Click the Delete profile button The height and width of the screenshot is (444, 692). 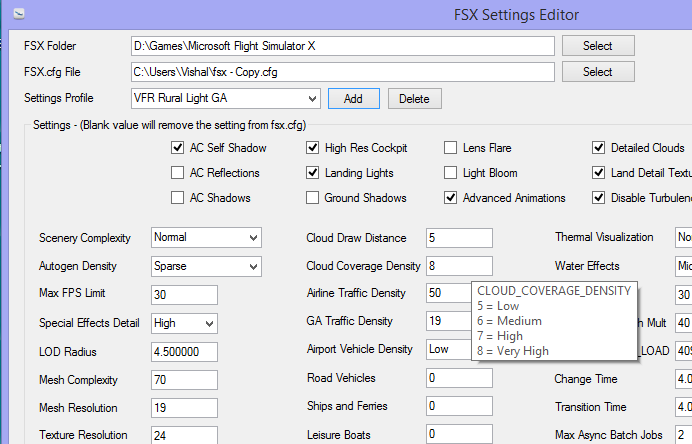pos(414,99)
